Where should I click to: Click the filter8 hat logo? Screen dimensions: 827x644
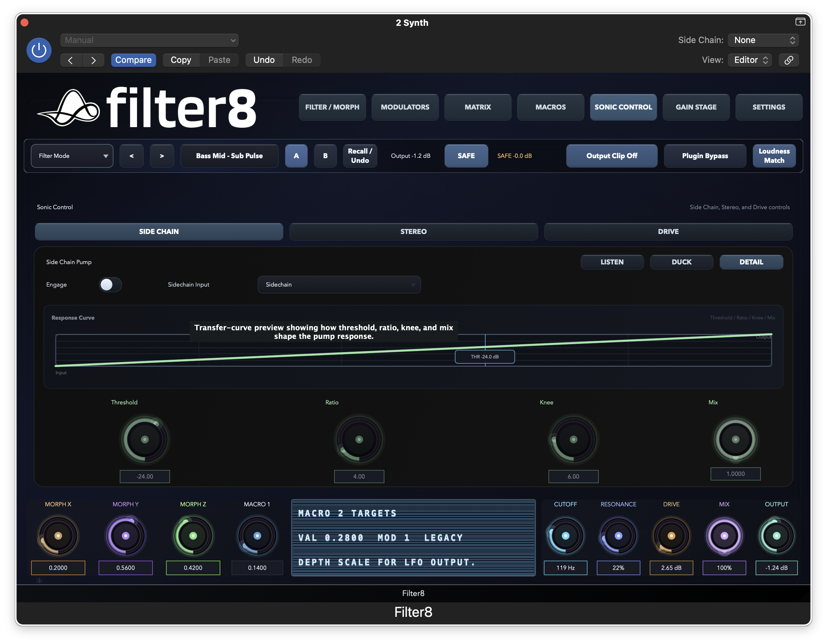pyautogui.click(x=68, y=108)
